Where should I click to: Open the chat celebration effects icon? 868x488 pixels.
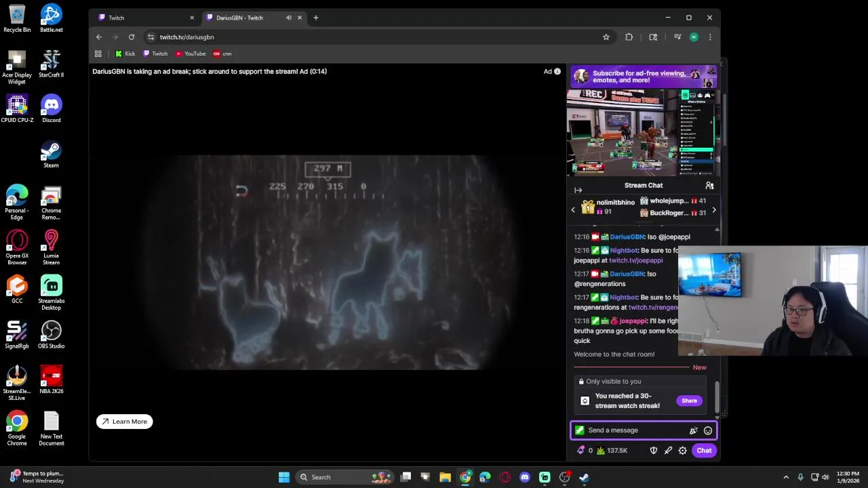point(693,430)
